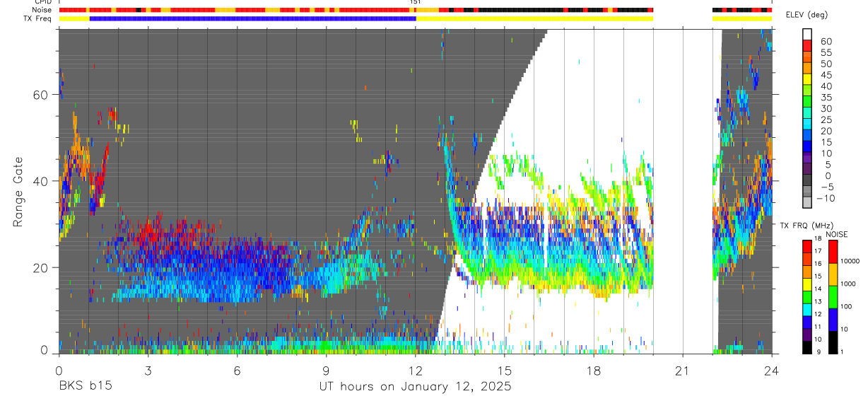Image resolution: width=868 pixels, height=401 pixels.
Task: Click the '40' tick on the Range Gate axis
Action: [40, 181]
